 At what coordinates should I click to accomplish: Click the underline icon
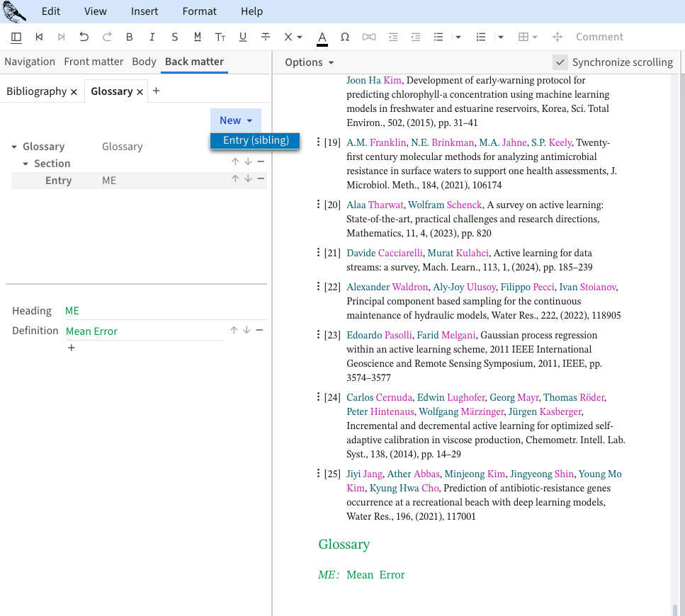coord(243,37)
